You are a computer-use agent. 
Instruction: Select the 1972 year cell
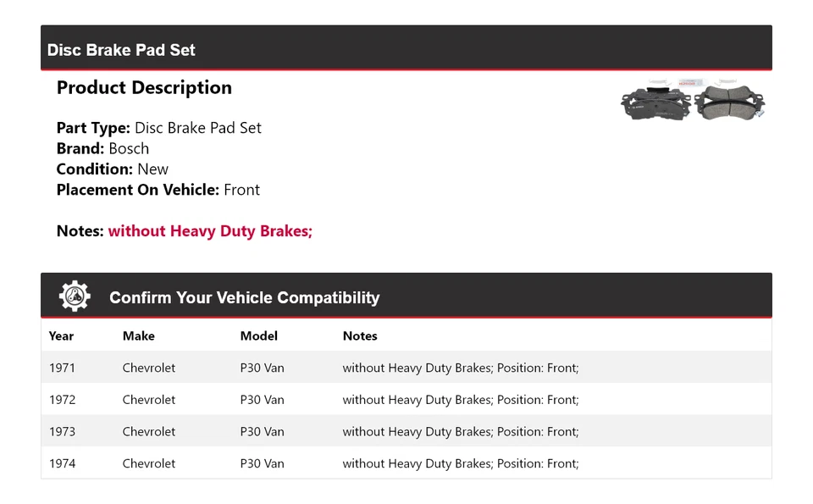pyautogui.click(x=62, y=400)
